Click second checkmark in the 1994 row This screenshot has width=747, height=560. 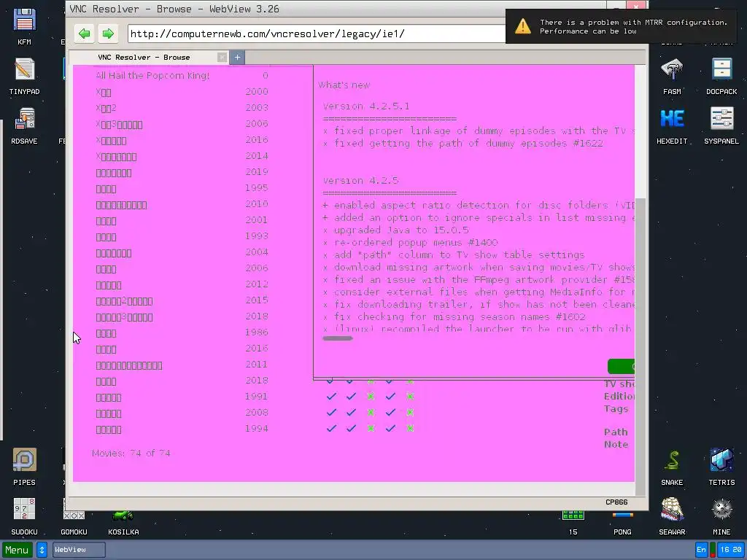coord(351,429)
